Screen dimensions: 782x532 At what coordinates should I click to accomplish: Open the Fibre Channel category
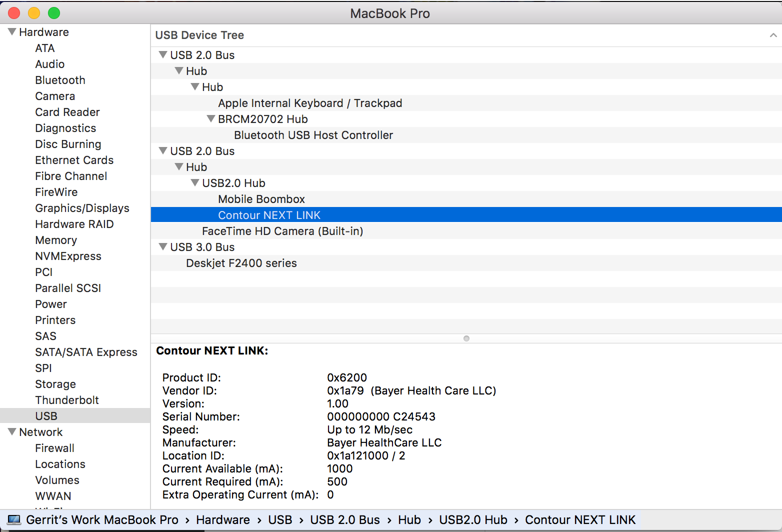71,176
